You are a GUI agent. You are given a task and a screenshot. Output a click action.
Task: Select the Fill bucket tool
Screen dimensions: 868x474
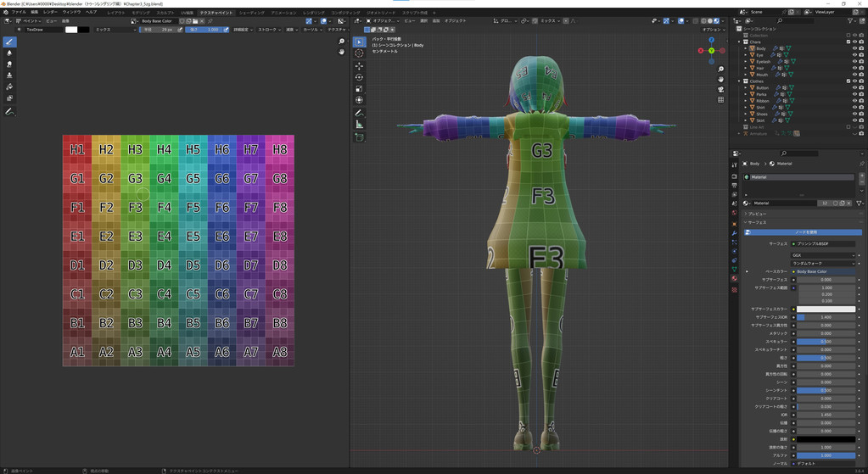tap(9, 87)
